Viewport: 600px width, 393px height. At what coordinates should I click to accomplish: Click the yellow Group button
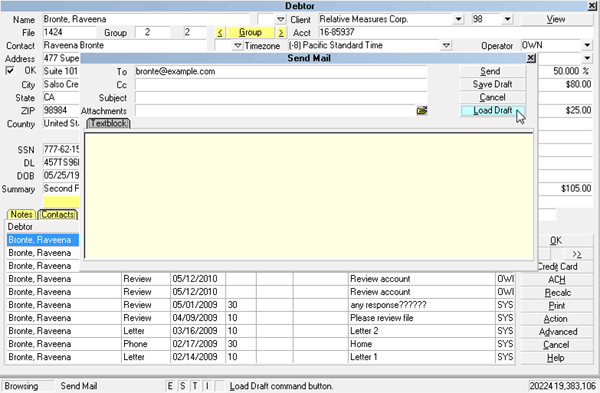click(251, 33)
